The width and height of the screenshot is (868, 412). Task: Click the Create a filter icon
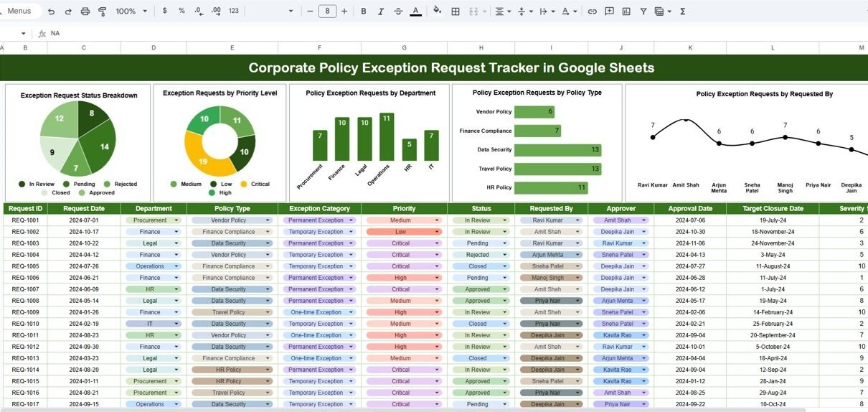[643, 11]
